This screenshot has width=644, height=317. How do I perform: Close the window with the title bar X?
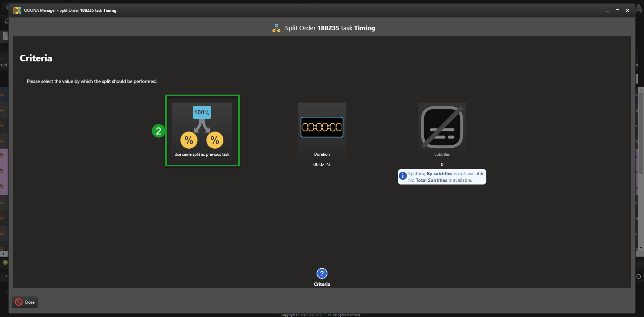point(627,10)
